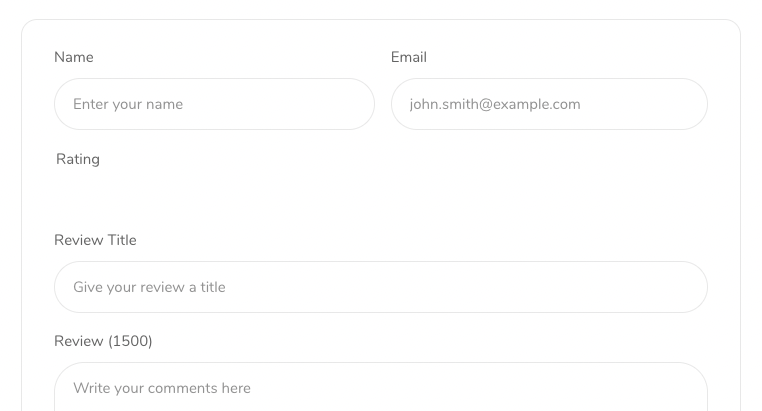Click the Review Title label
This screenshot has width=762, height=411.
pyautogui.click(x=95, y=240)
